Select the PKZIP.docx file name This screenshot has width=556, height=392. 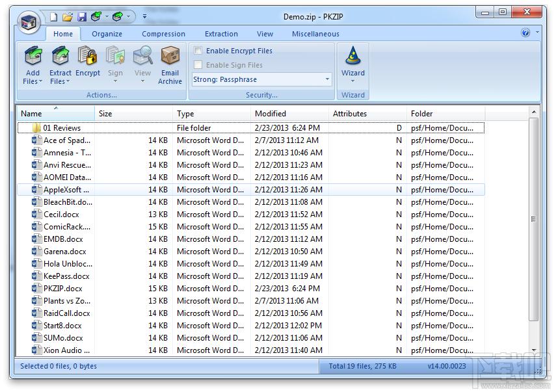63,289
